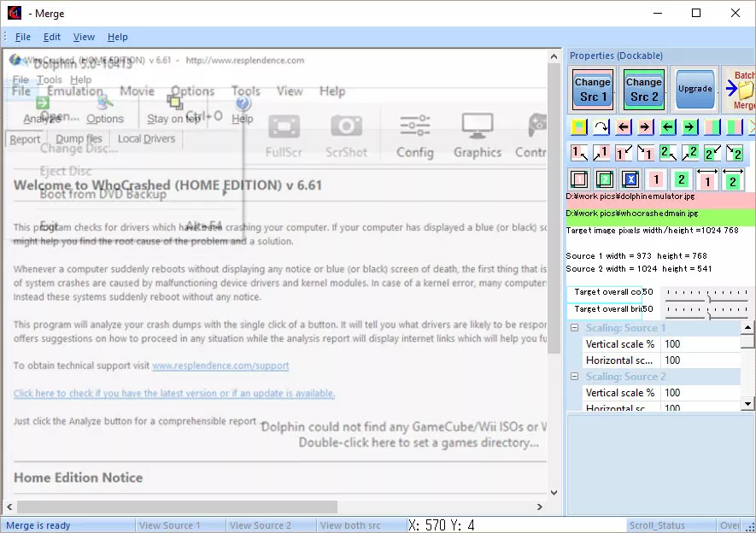
Task: Click the green right-arrow icon
Action: [690, 127]
